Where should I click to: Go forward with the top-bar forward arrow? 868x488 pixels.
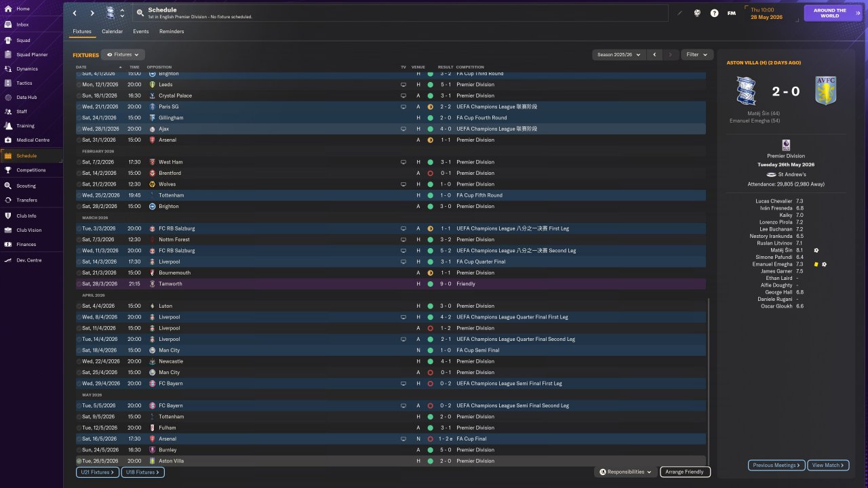pos(92,13)
